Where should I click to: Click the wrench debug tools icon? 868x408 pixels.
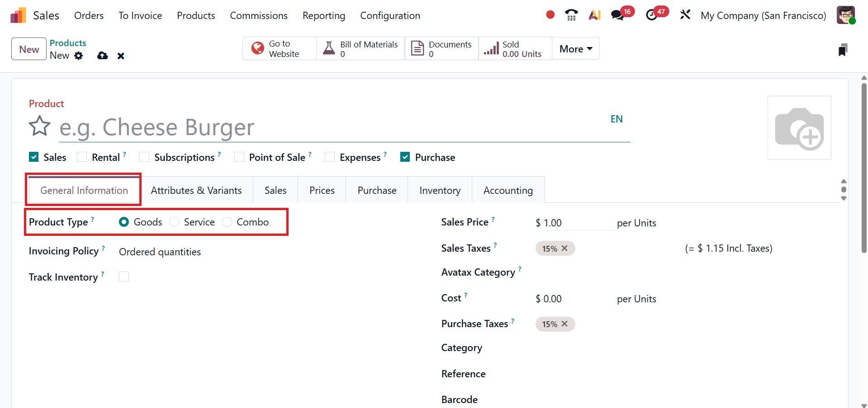click(x=685, y=15)
